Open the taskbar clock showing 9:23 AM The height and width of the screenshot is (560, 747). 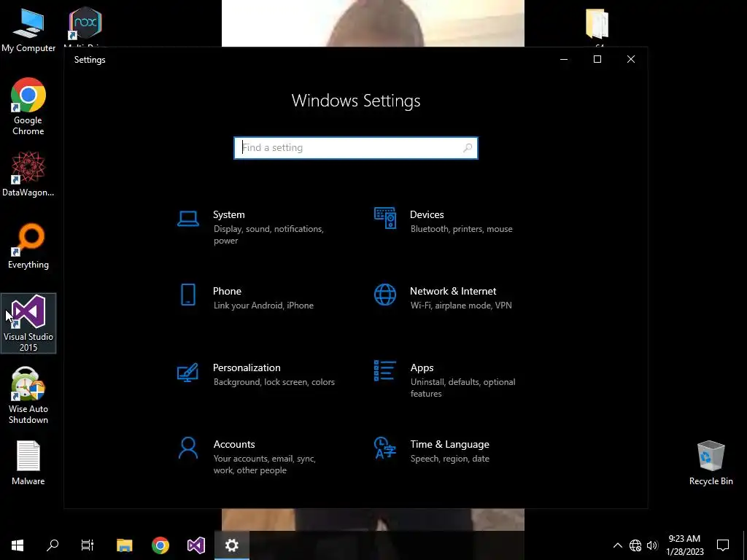[684, 545]
